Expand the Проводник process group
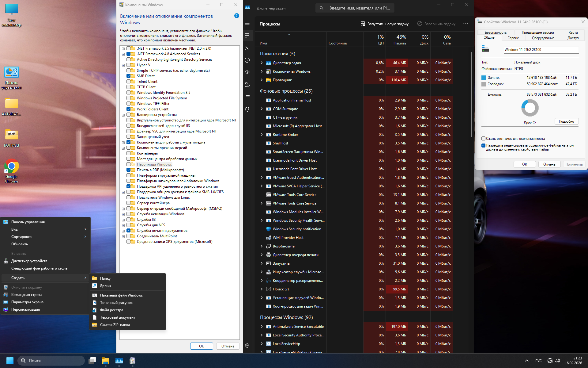This screenshot has height=368, width=588. pyautogui.click(x=262, y=80)
